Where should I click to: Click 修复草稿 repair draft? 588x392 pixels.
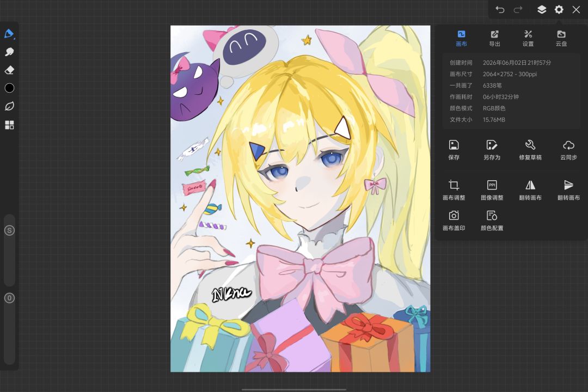pos(530,150)
